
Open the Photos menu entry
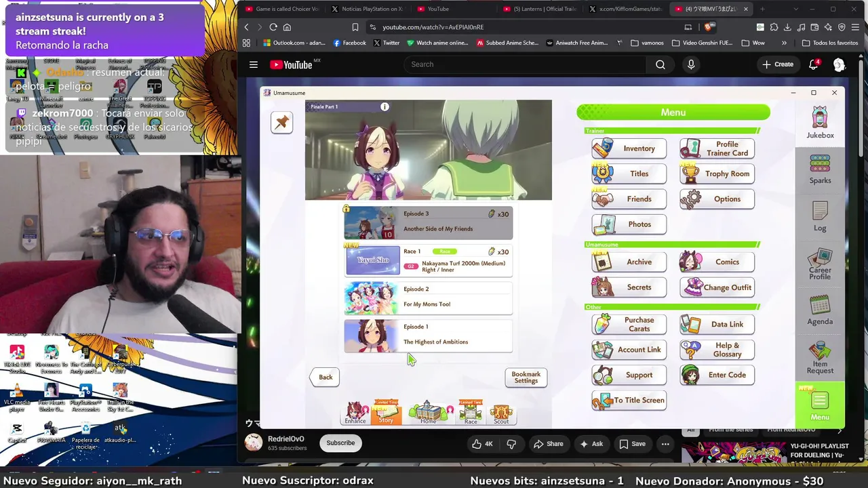(629, 224)
